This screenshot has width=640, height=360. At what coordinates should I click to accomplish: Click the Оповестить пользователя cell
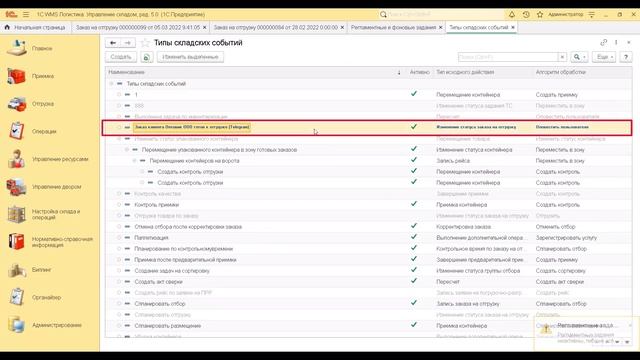[x=562, y=127]
